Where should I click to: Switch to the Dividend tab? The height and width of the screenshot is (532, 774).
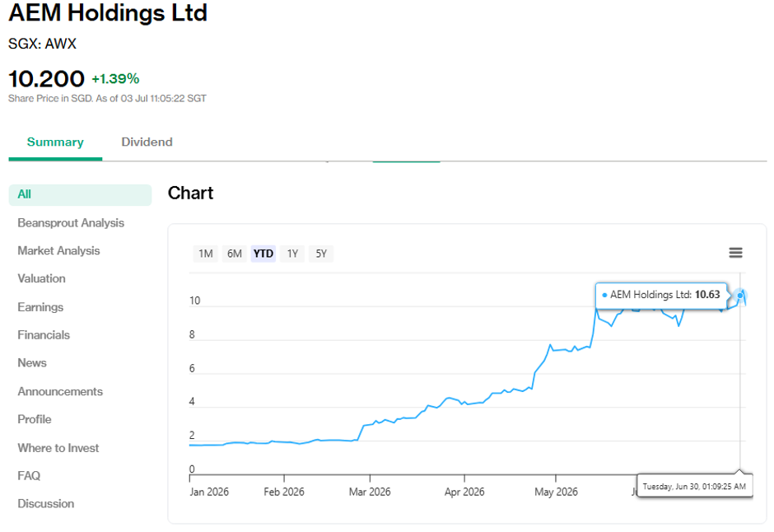(147, 142)
